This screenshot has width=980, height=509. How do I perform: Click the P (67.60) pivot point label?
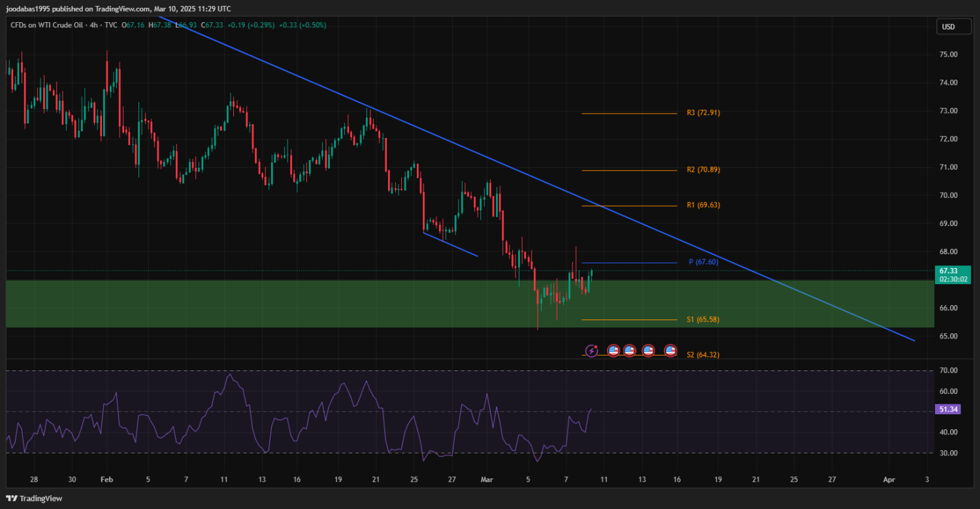pyautogui.click(x=703, y=262)
